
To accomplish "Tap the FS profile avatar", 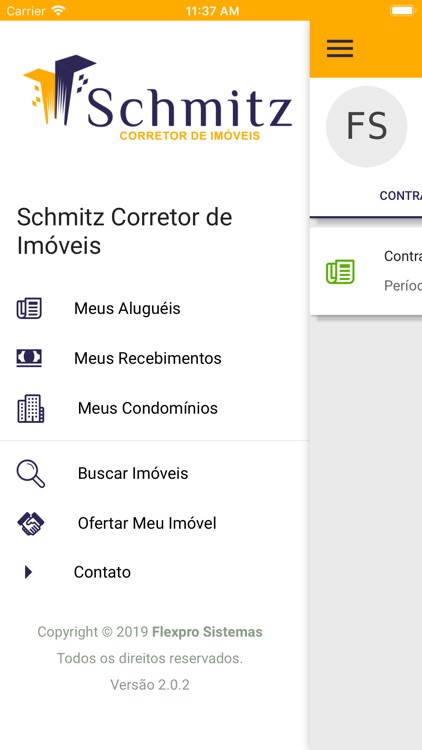I will pos(366,126).
